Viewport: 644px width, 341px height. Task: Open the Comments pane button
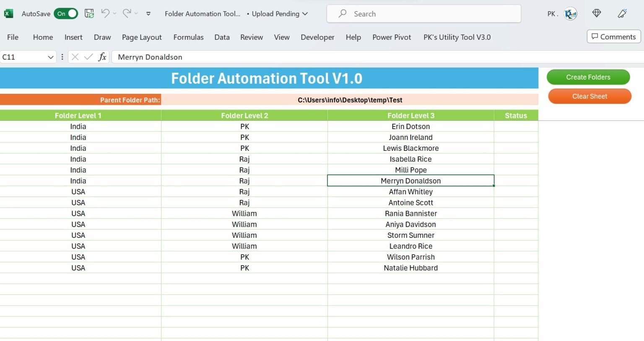pyautogui.click(x=614, y=36)
